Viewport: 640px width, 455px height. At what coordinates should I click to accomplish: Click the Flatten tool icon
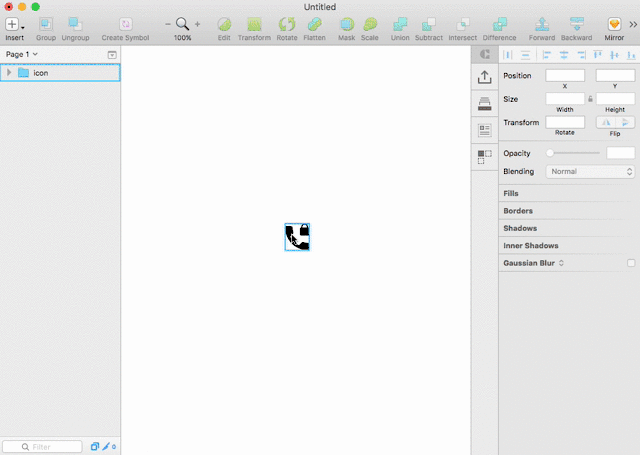pyautogui.click(x=314, y=24)
